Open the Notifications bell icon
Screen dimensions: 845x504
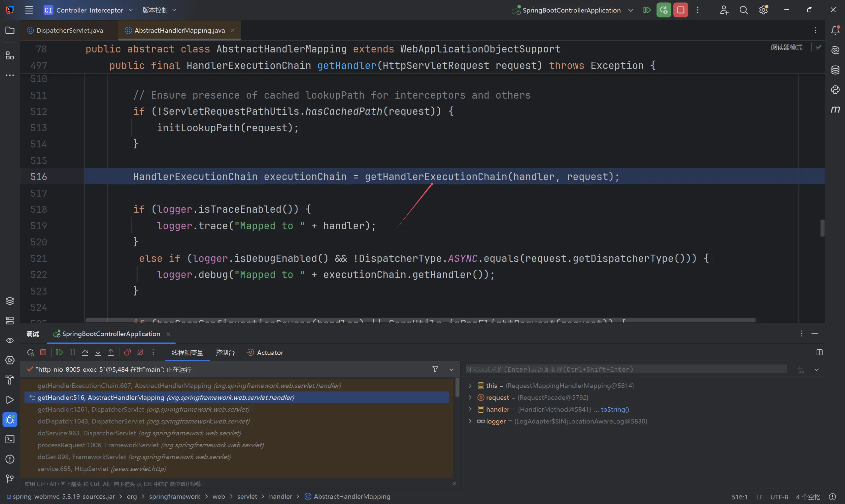(835, 31)
